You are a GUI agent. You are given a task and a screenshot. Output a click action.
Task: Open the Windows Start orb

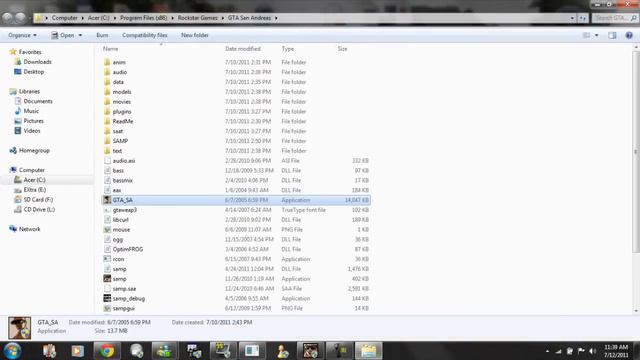(x=13, y=351)
